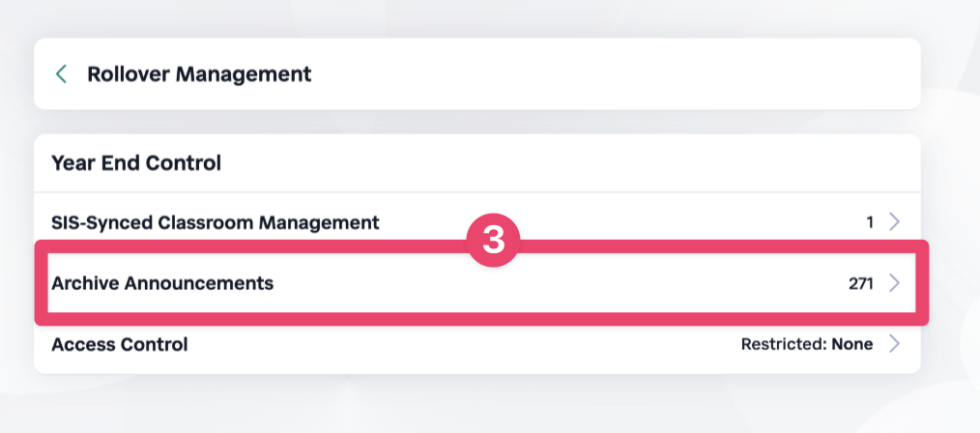Click the chevron on SIS-Synced Classroom Management row

coord(894,222)
